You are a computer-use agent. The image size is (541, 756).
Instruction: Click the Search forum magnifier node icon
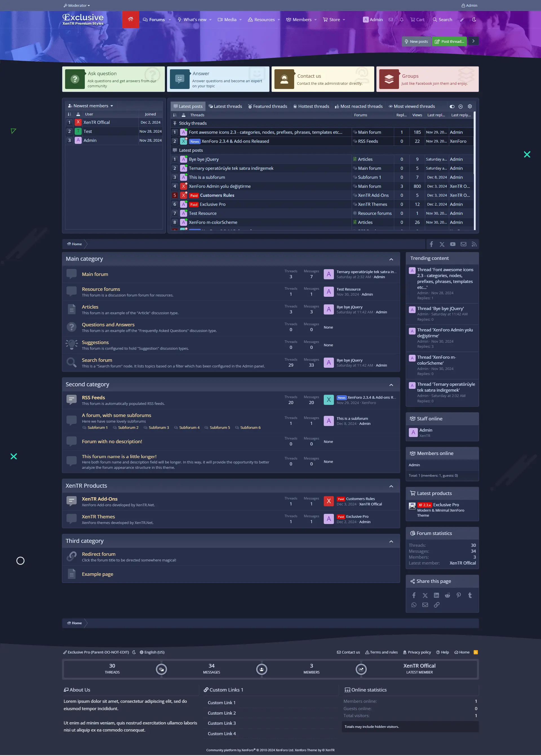pyautogui.click(x=71, y=362)
